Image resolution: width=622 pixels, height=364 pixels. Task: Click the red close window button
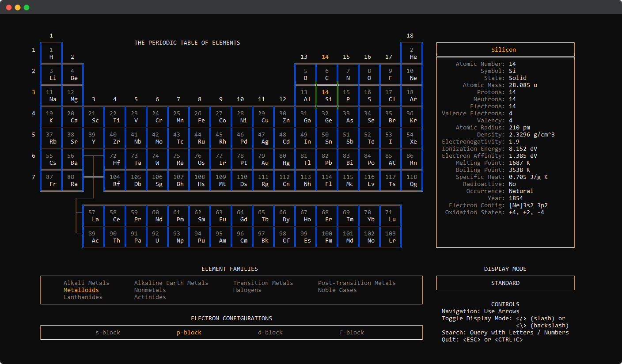pos(9,8)
